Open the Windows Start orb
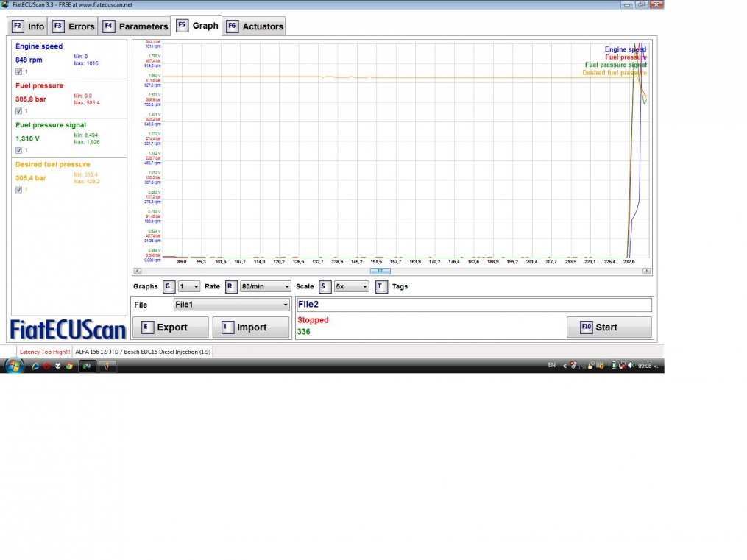Image resolution: width=747 pixels, height=560 pixels. (13, 366)
